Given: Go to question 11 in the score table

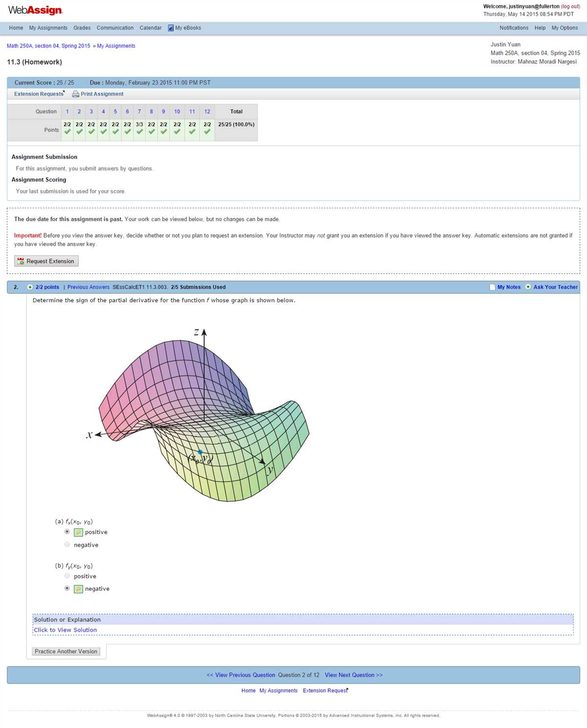Looking at the screenshot, I should [192, 111].
